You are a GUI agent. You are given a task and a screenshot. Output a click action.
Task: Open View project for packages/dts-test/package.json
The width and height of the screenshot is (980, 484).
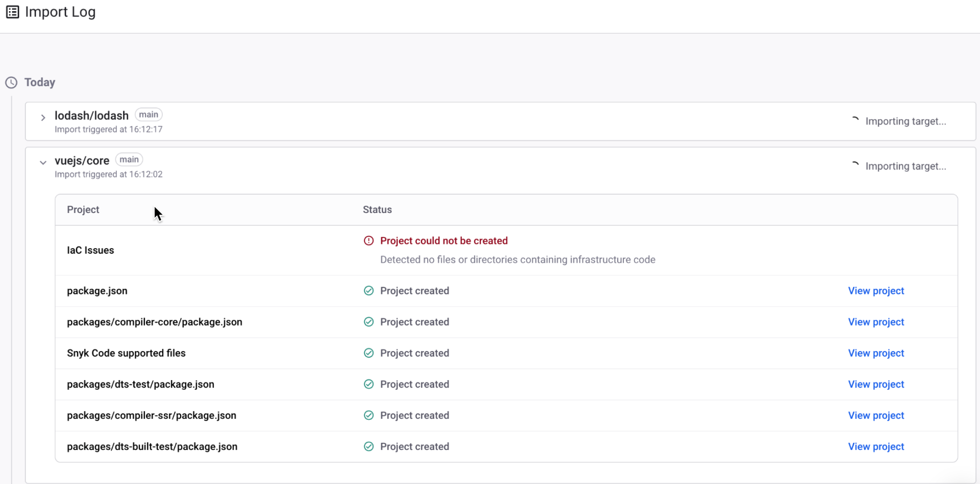pyautogui.click(x=876, y=384)
